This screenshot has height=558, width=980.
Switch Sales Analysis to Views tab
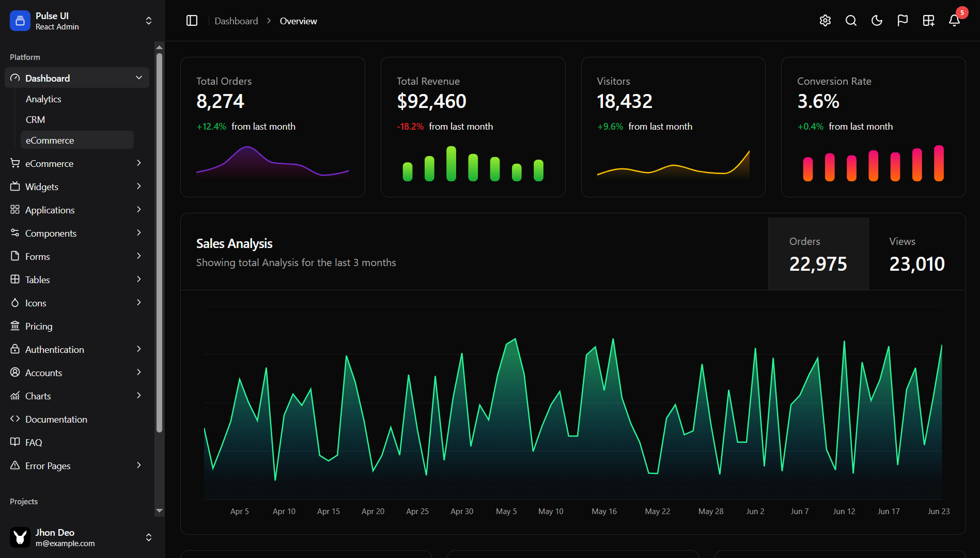click(917, 254)
